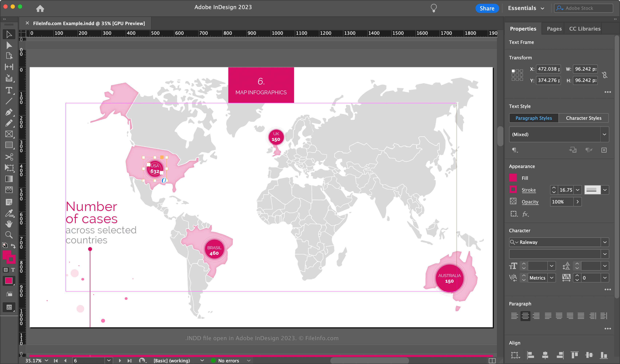This screenshot has width=620, height=364.
Task: Pick the Eyedropper tool
Action: coord(9,213)
